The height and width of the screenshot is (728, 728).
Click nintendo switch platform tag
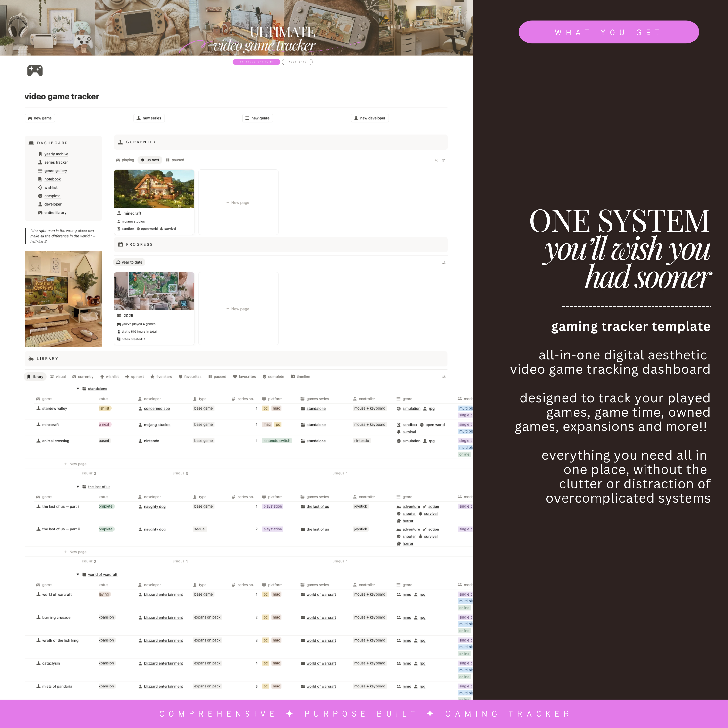click(277, 441)
